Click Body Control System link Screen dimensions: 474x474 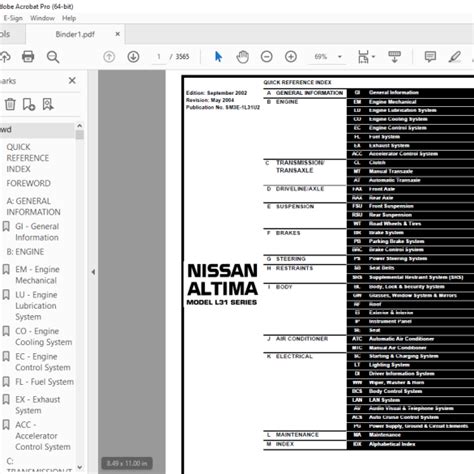point(396,391)
